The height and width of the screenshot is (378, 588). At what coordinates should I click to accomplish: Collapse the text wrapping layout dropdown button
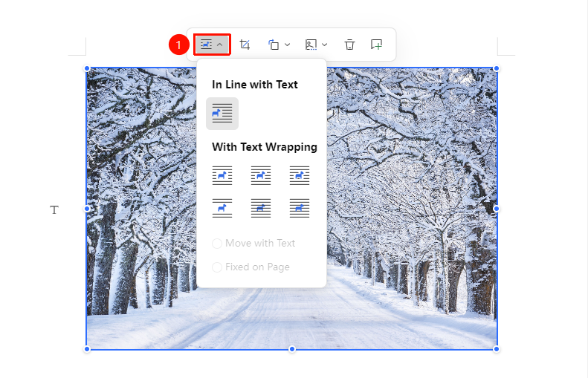coord(212,45)
